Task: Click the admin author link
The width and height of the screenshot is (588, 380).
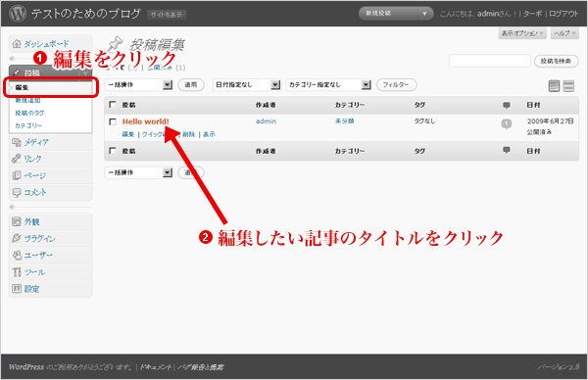Action: point(266,121)
